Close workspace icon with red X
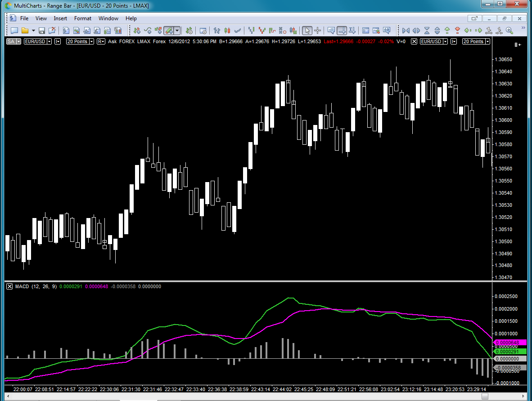 (52, 31)
